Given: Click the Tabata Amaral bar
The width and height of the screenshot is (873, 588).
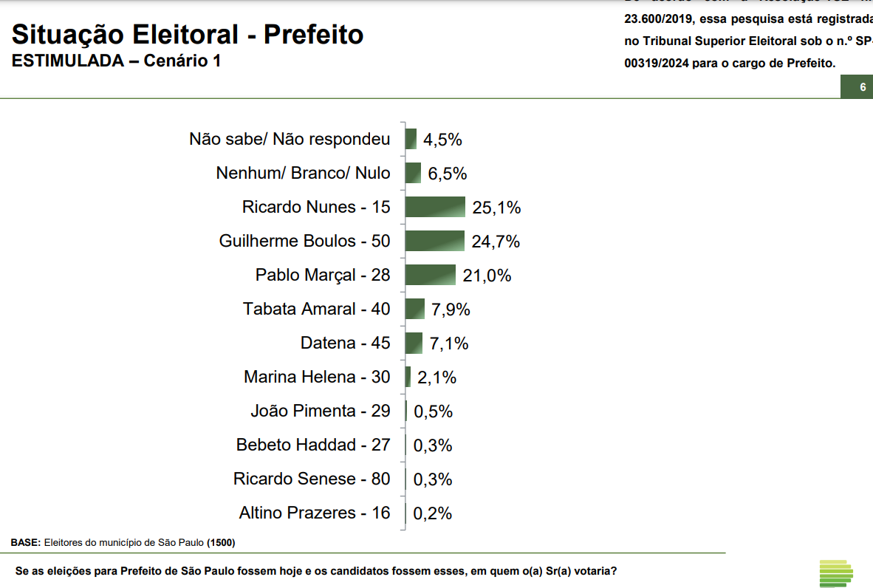Looking at the screenshot, I should coord(414,309).
